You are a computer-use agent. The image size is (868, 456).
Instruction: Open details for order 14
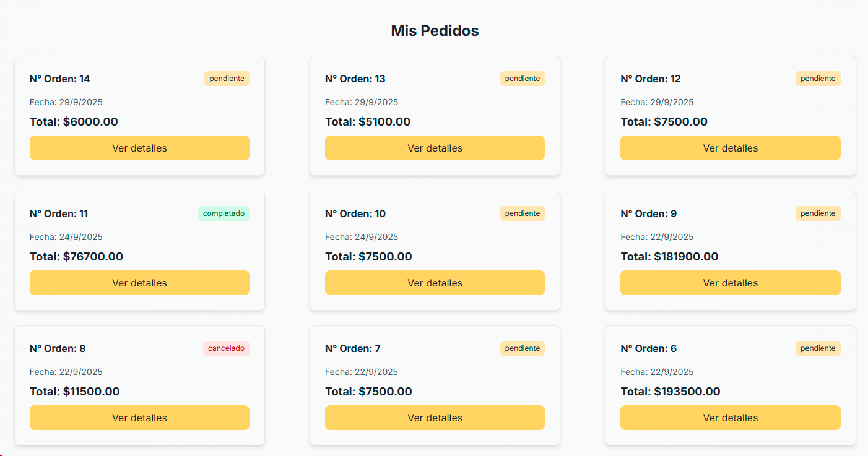[x=139, y=148]
